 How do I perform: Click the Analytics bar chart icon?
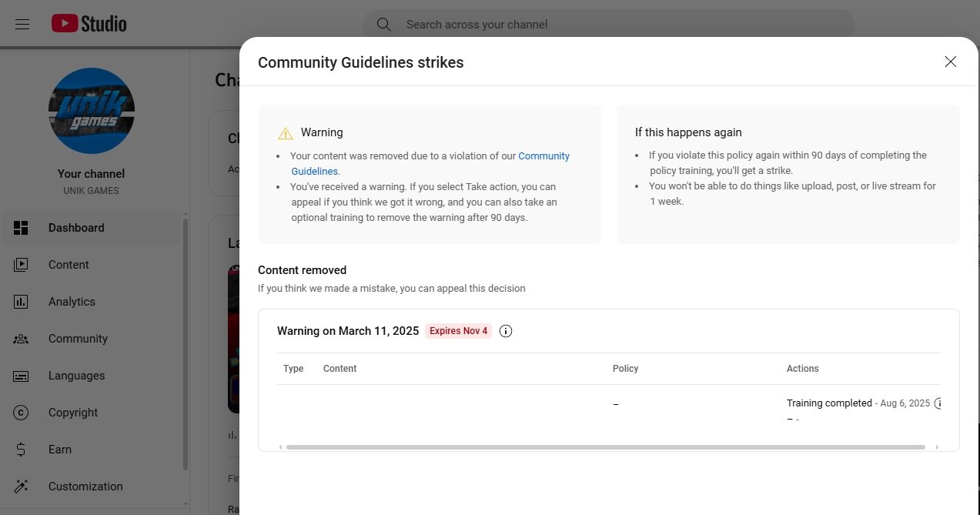(21, 302)
